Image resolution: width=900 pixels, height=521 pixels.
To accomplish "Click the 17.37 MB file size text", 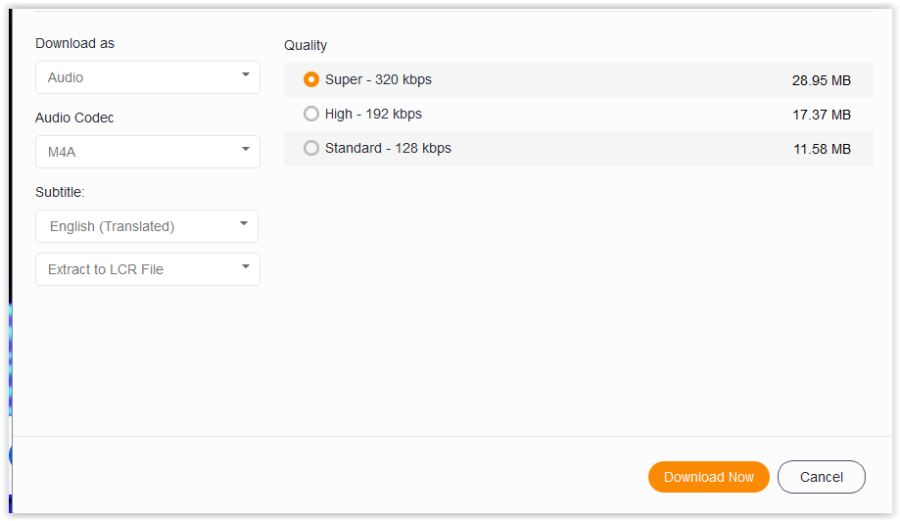I will pyautogui.click(x=821, y=115).
